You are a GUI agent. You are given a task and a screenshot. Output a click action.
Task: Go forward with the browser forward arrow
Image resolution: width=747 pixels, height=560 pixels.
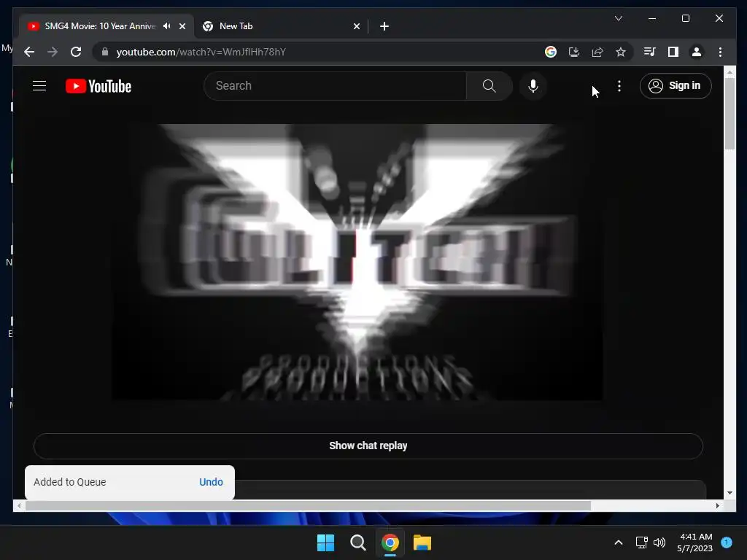(53, 52)
